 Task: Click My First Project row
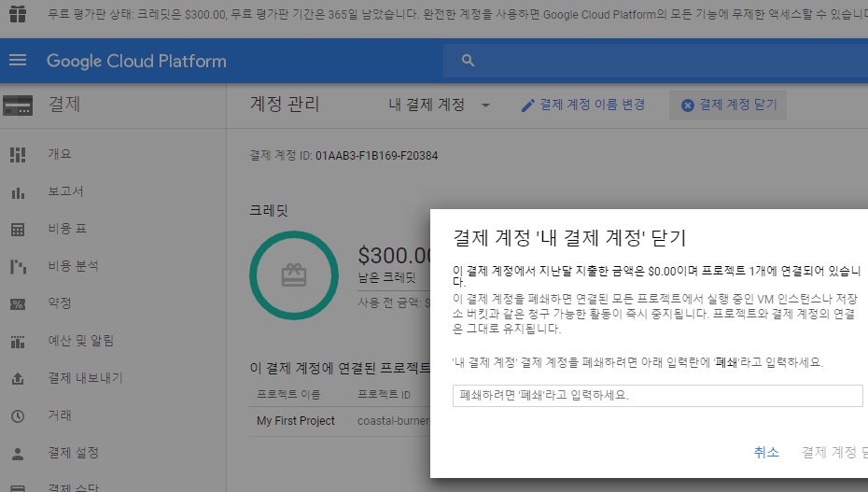340,421
